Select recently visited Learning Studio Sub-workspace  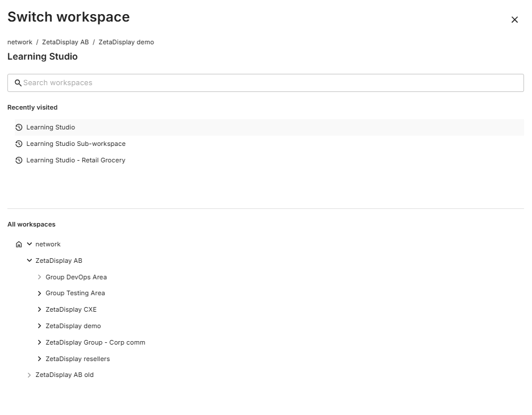(x=269, y=144)
